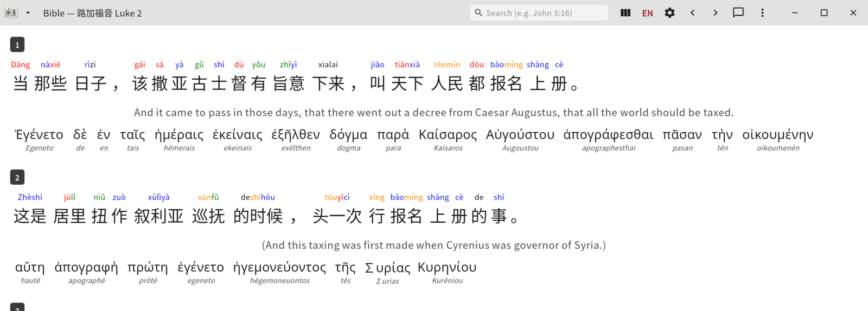Select Greek word πρώτη
868x311 pixels.
pyautogui.click(x=148, y=268)
